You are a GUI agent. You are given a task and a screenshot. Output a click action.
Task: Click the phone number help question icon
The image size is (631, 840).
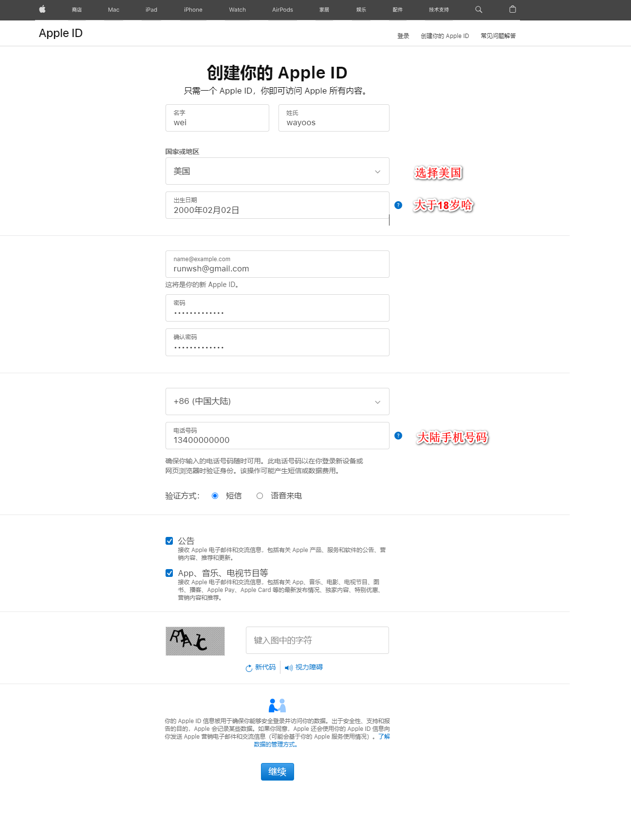[x=398, y=436]
